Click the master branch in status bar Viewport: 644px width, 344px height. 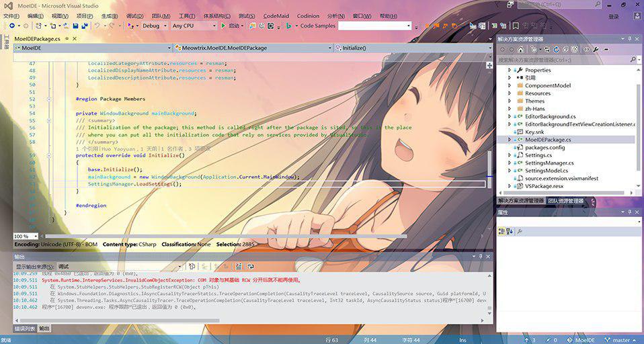[x=620, y=340]
